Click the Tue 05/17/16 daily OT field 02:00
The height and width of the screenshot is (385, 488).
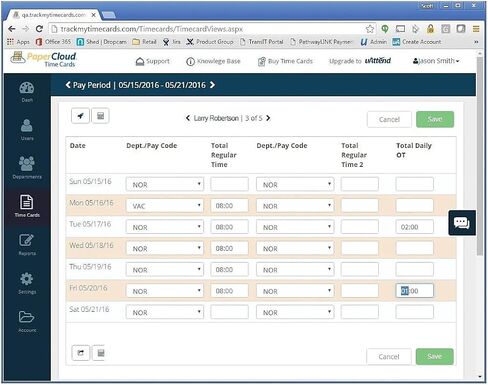tap(415, 227)
